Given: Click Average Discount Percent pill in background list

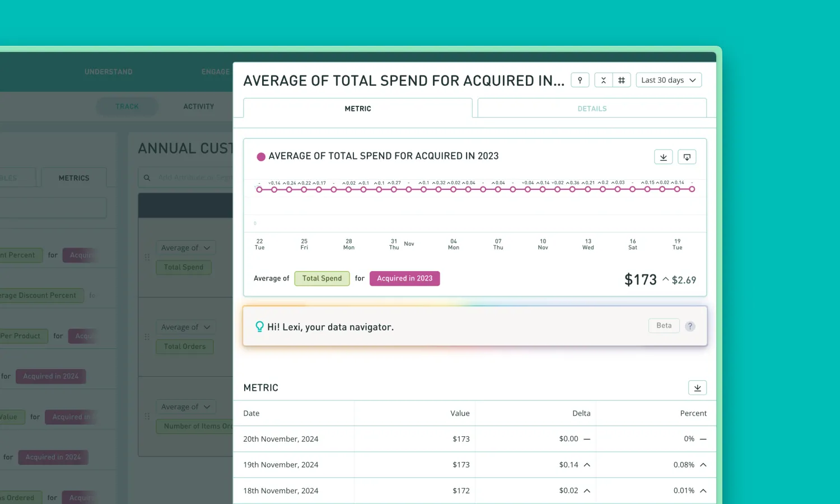Looking at the screenshot, I should click(42, 295).
